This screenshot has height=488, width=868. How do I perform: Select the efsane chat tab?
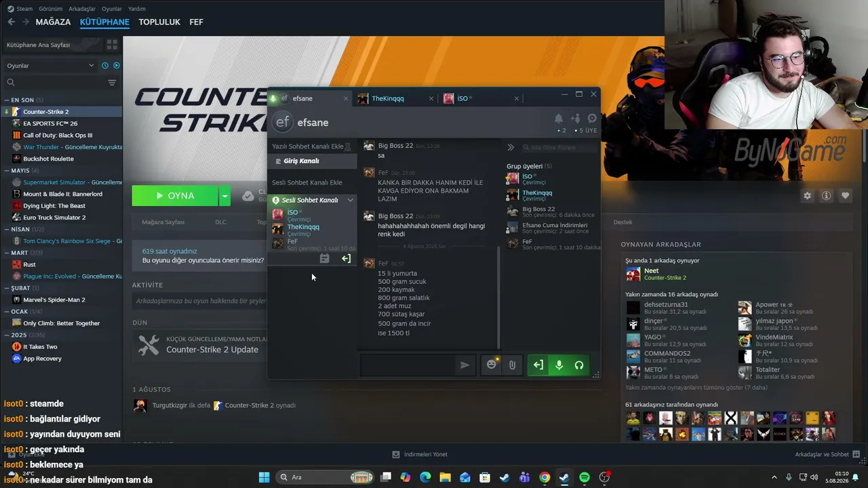click(x=310, y=98)
